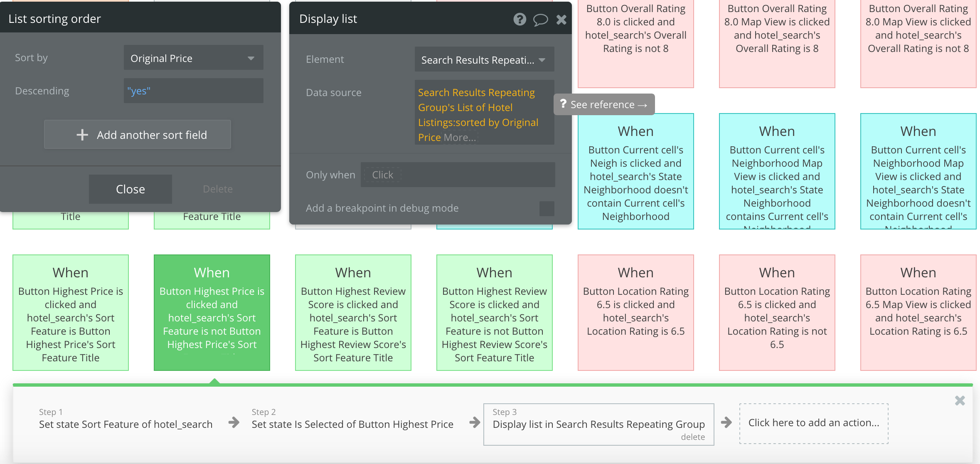
Task: Click the comment bubble icon in Display list
Action: pos(540,20)
